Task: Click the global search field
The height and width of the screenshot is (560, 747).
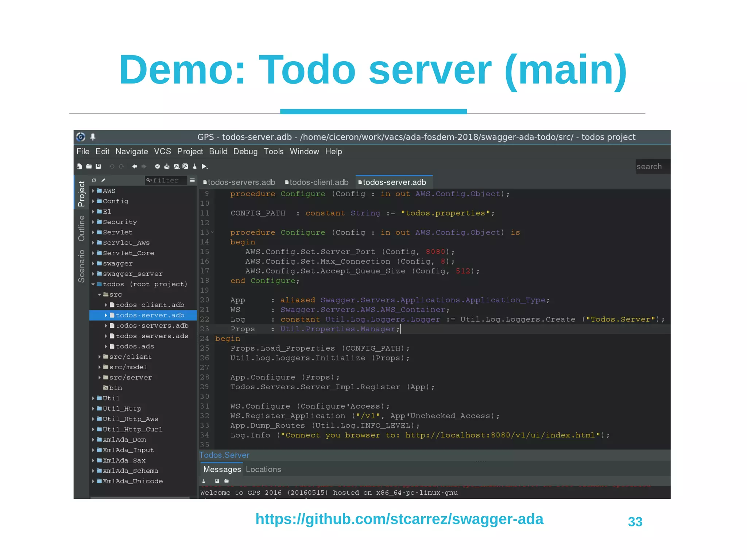Action: click(x=653, y=167)
